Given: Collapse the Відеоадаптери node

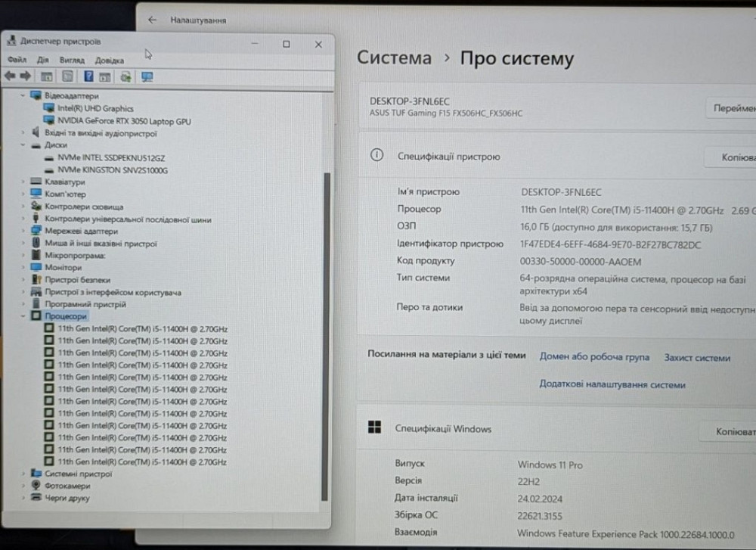Looking at the screenshot, I should click(24, 96).
